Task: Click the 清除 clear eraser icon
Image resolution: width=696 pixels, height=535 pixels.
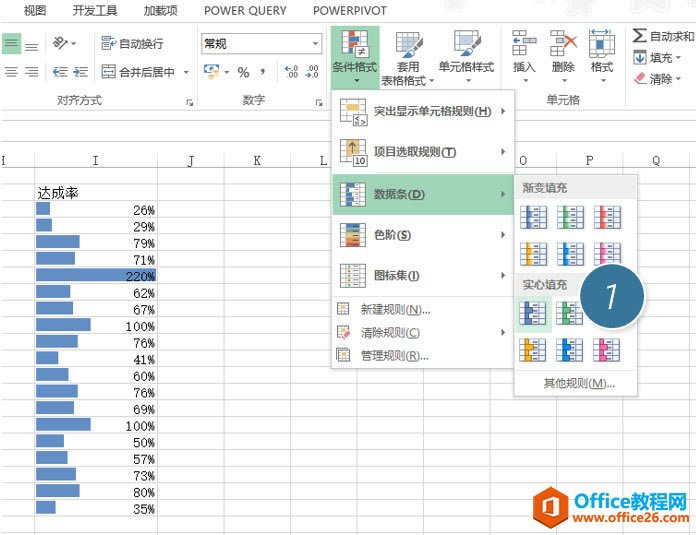Action: pyautogui.click(x=640, y=79)
